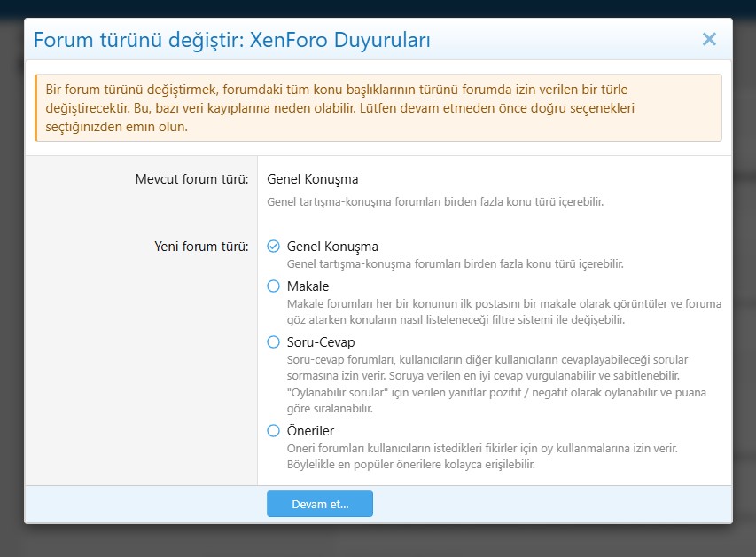756x557 pixels.
Task: Click the dialog title 'Forum türünü değiştir: XenForo Duyuruları'
Action: pos(232,40)
